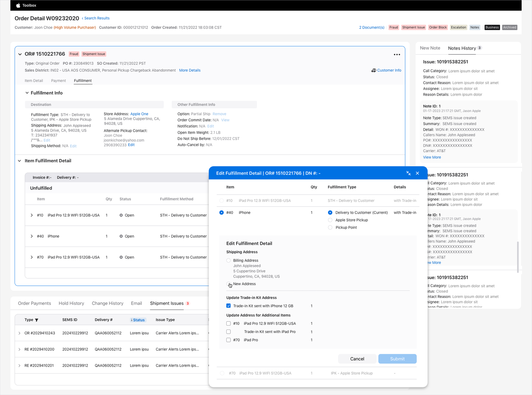This screenshot has width=532, height=395.
Task: Click the Customer Info icon
Action: pos(373,70)
